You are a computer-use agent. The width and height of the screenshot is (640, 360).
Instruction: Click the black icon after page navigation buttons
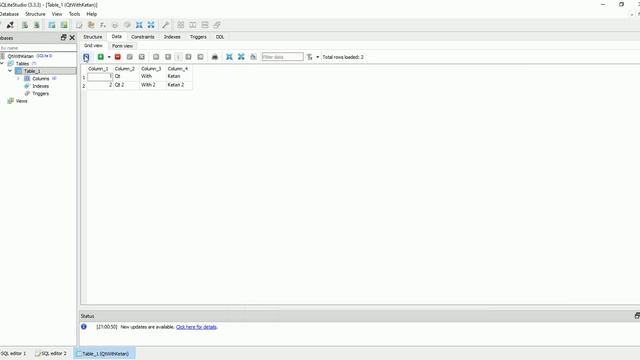[215, 57]
